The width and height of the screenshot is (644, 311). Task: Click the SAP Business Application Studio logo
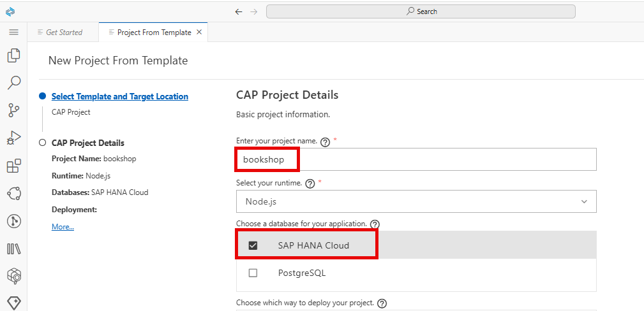10,11
